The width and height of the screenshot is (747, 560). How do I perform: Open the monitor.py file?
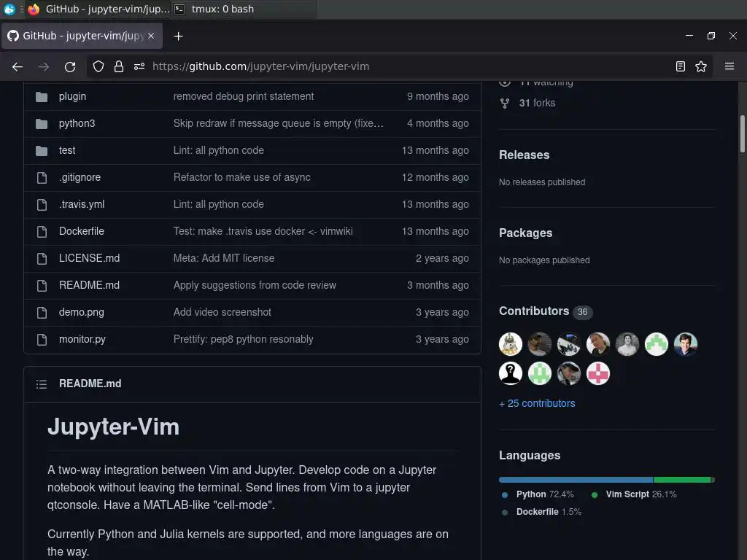tap(82, 339)
